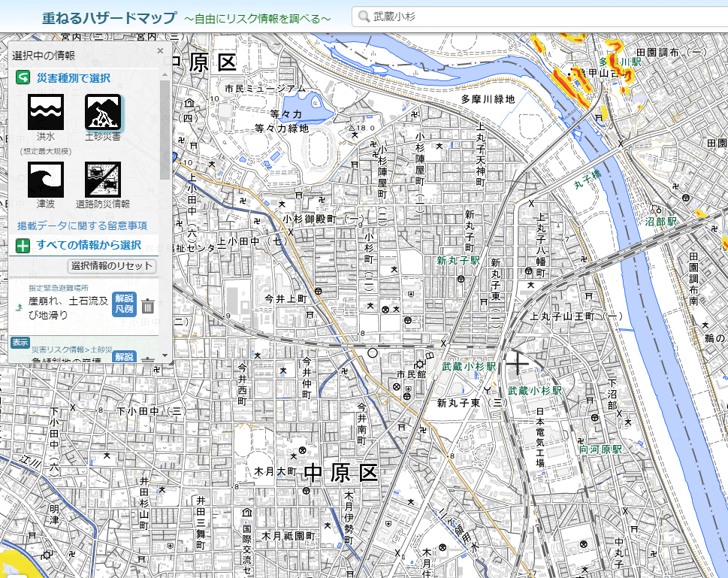Click the green arrow icon beside 災害種別で選択
The height and width of the screenshot is (578, 728).
pyautogui.click(x=23, y=78)
